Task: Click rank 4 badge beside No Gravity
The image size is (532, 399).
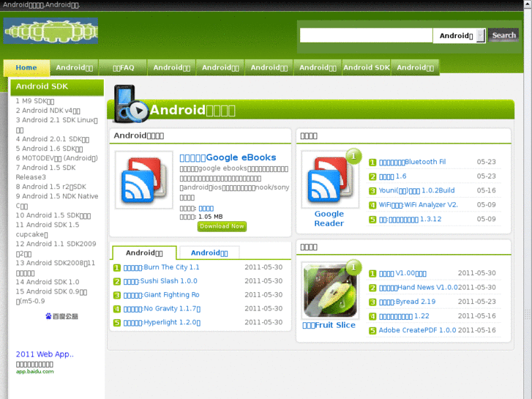Action: (x=116, y=309)
